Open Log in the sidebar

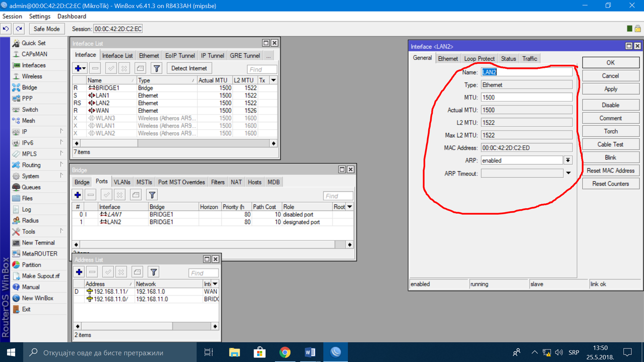pyautogui.click(x=26, y=209)
